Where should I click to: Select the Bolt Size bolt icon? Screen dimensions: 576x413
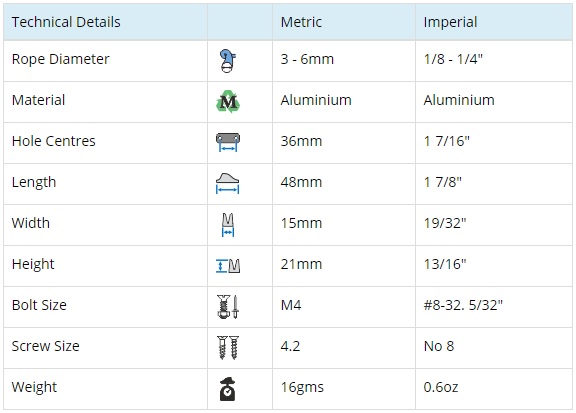point(228,306)
